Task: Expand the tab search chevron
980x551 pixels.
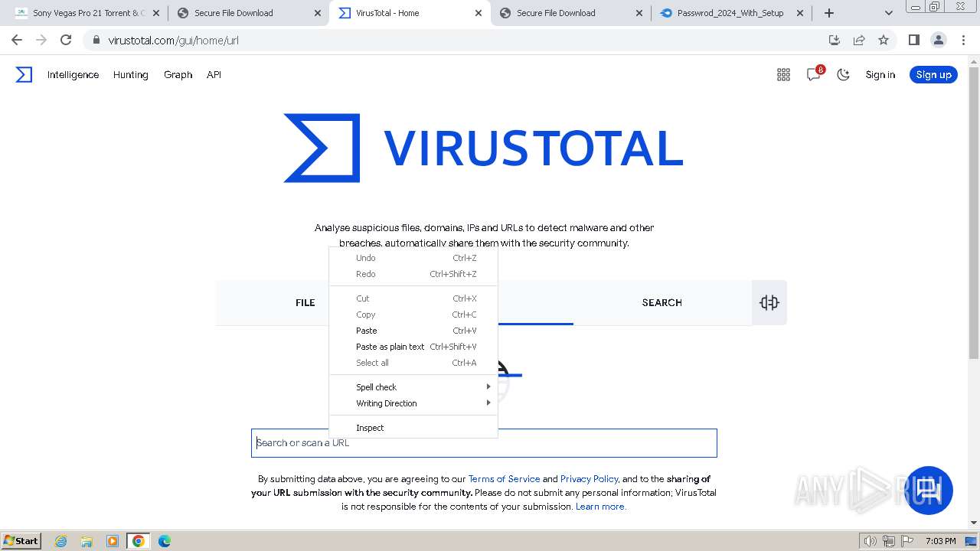Action: (x=889, y=13)
